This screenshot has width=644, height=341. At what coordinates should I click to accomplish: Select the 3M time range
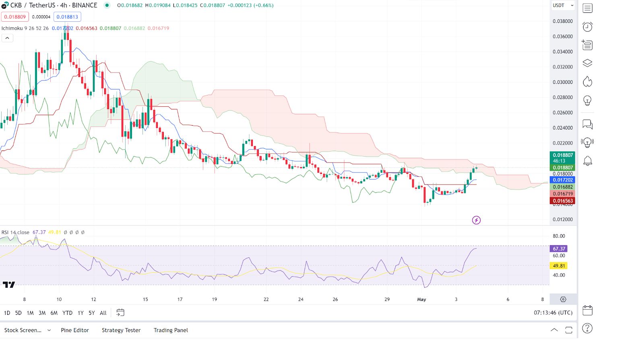coord(42,313)
